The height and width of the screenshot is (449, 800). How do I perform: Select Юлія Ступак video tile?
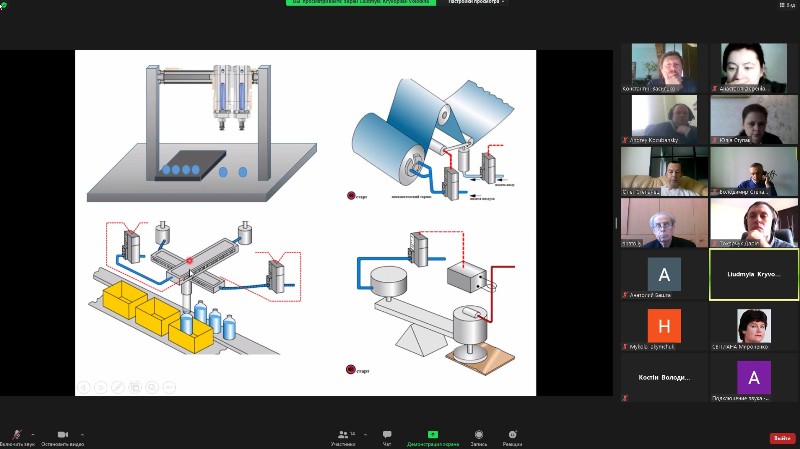click(x=754, y=119)
